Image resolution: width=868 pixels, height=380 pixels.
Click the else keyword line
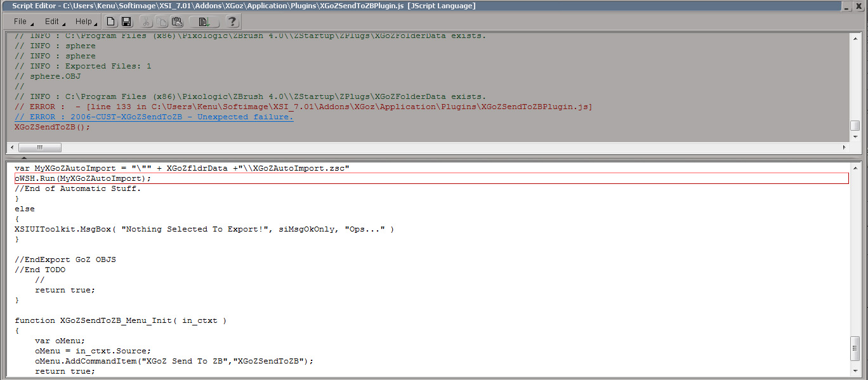pos(25,209)
